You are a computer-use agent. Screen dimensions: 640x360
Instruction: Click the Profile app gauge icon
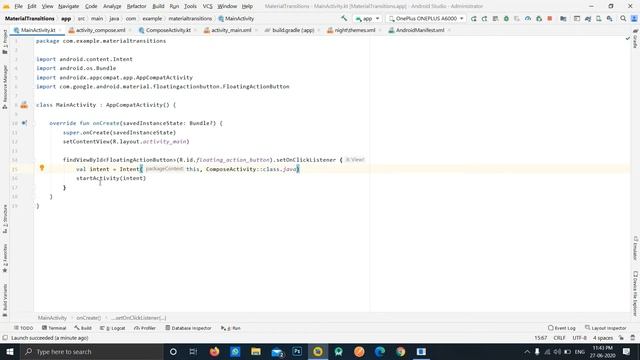click(x=528, y=18)
